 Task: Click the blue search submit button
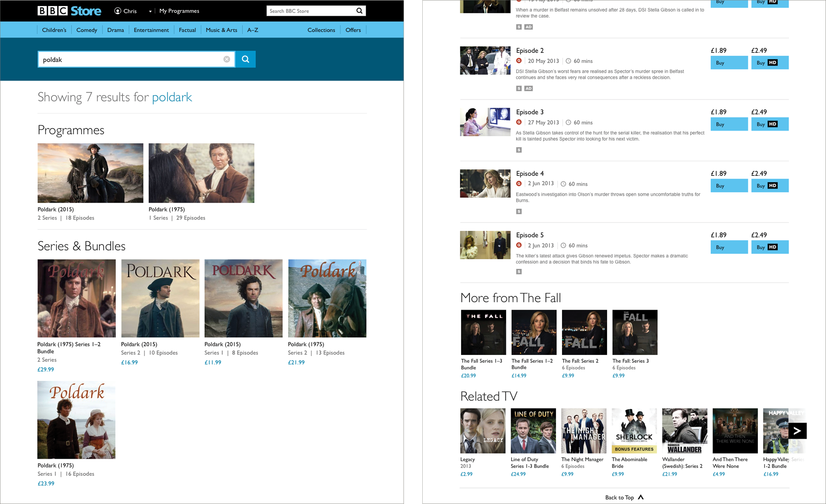pyautogui.click(x=245, y=59)
